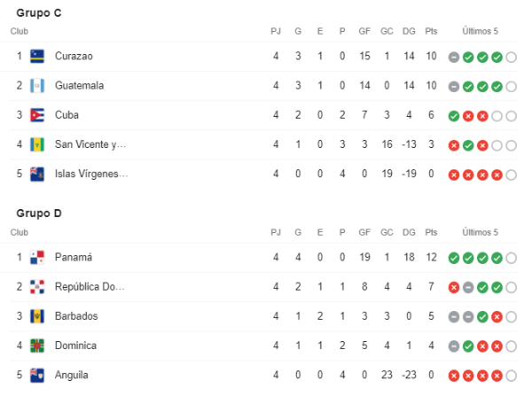Click the Guatemala flag icon

click(x=37, y=85)
